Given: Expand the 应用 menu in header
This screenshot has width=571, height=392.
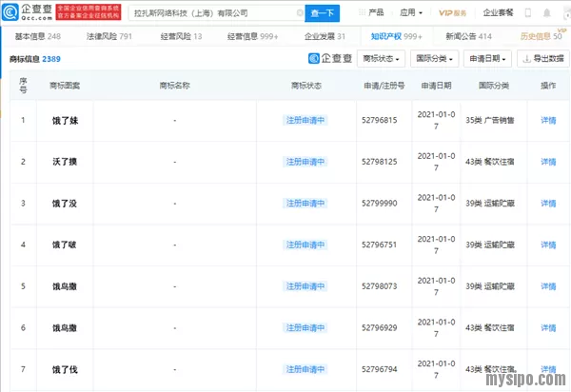Looking at the screenshot, I should click(411, 13).
